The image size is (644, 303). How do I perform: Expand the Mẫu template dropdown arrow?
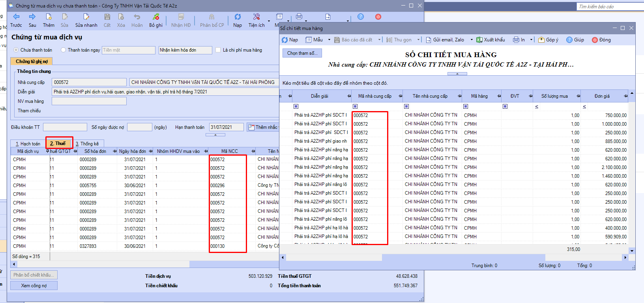[x=329, y=40]
